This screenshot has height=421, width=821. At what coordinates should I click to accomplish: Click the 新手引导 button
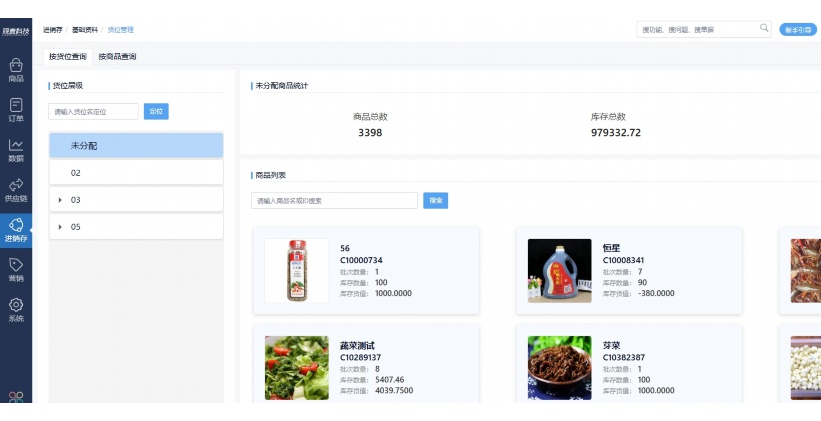(x=797, y=30)
